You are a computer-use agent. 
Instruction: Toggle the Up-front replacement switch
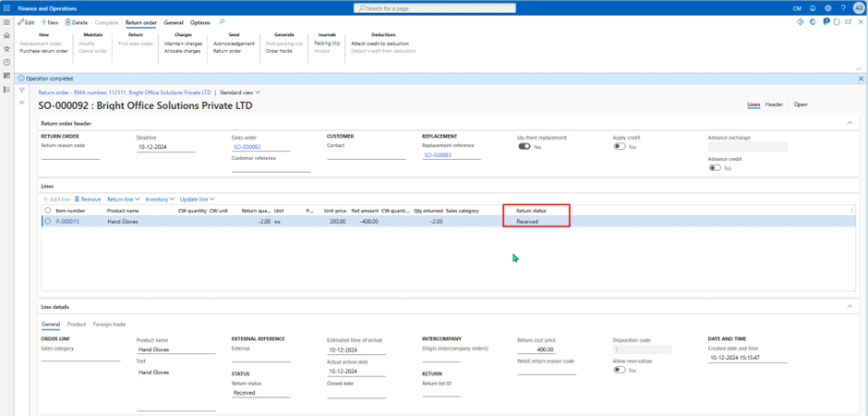[524, 147]
